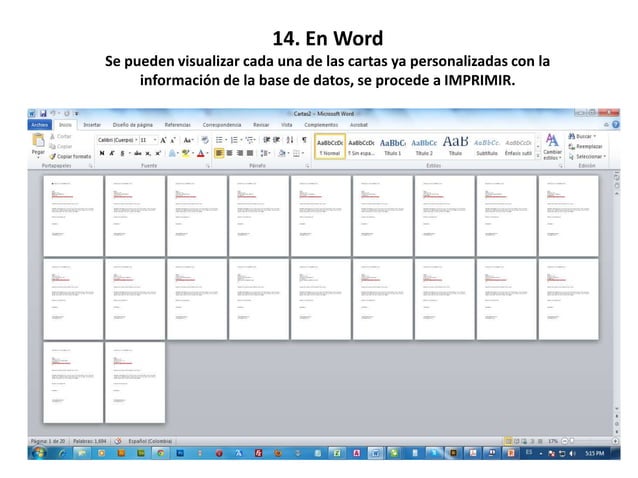The width and height of the screenshot is (638, 478).
Task: Select align left
Action: (219, 153)
